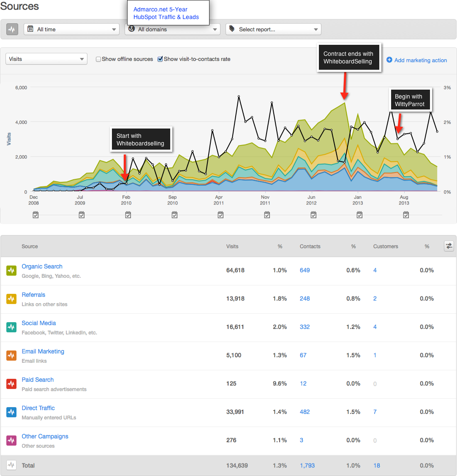Open the marketing action marker under Jun 2012
The height and width of the screenshot is (476, 457).
(313, 215)
